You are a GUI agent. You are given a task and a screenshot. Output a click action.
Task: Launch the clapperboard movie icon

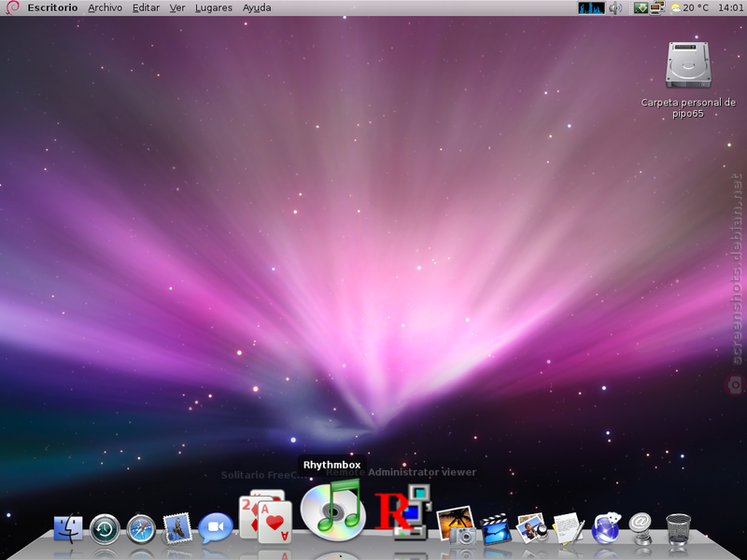tap(496, 529)
